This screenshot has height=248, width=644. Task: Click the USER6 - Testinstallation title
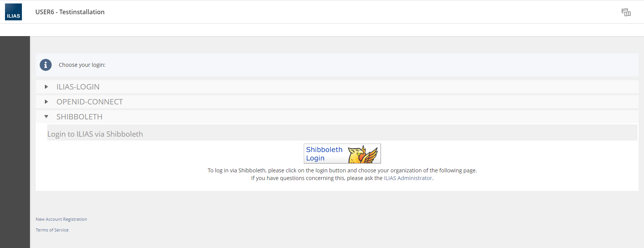click(70, 12)
